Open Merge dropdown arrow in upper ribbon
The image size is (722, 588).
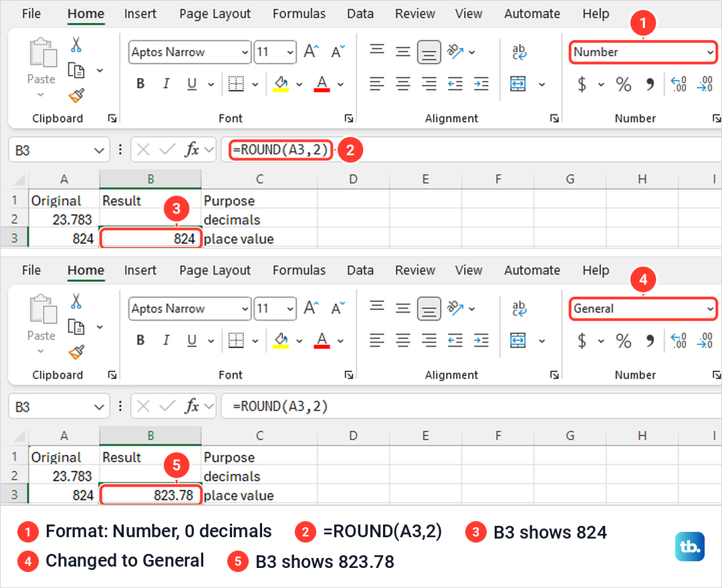pyautogui.click(x=542, y=84)
